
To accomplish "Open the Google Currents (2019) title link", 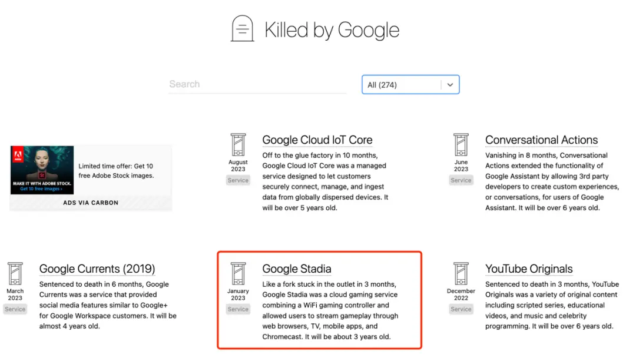I will pyautogui.click(x=97, y=269).
